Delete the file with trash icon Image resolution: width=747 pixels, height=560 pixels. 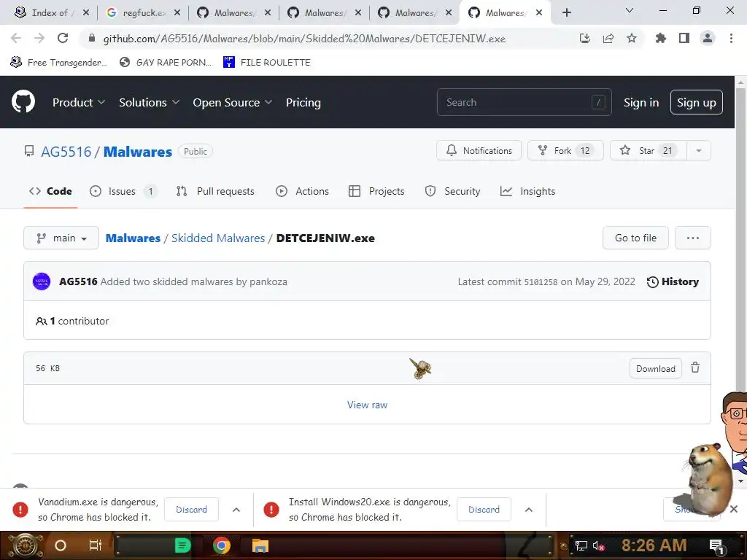[695, 367]
